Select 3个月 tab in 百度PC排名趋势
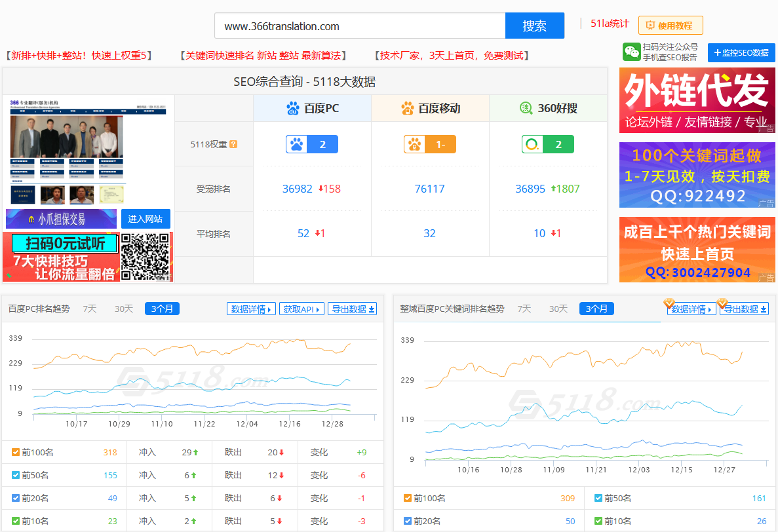The height and width of the screenshot is (532, 778). [163, 309]
